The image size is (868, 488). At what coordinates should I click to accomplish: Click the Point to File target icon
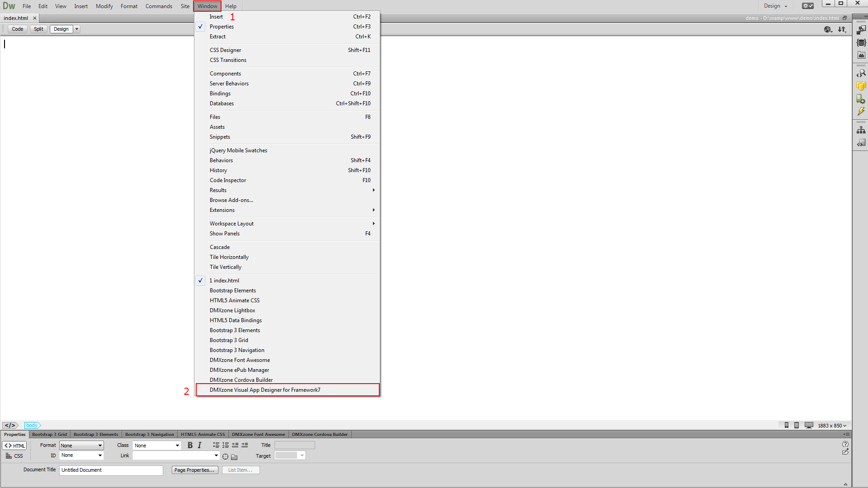click(x=225, y=456)
